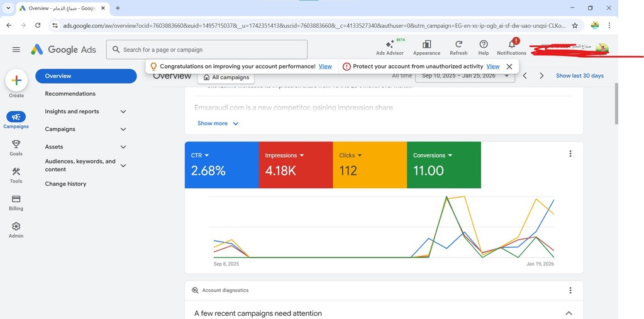Click the search for page or campaign field

coord(208,50)
